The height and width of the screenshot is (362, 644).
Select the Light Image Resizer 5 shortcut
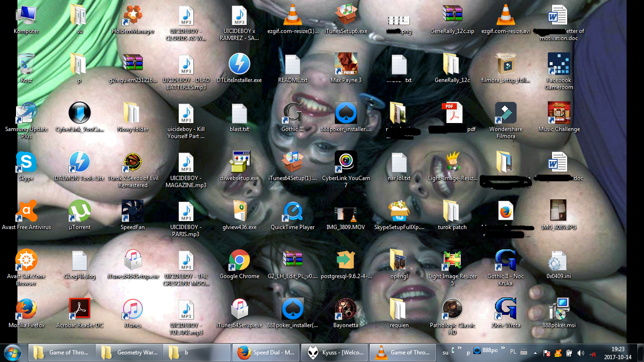click(453, 268)
